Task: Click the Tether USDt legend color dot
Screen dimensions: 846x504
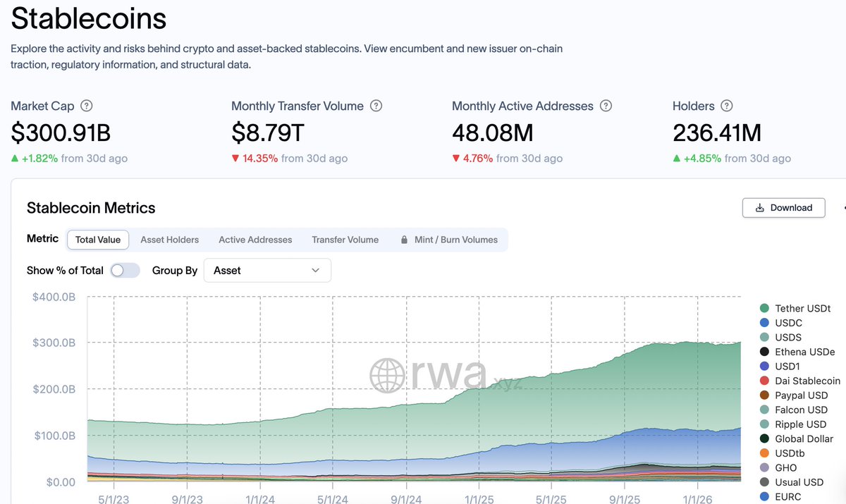Action: (764, 308)
